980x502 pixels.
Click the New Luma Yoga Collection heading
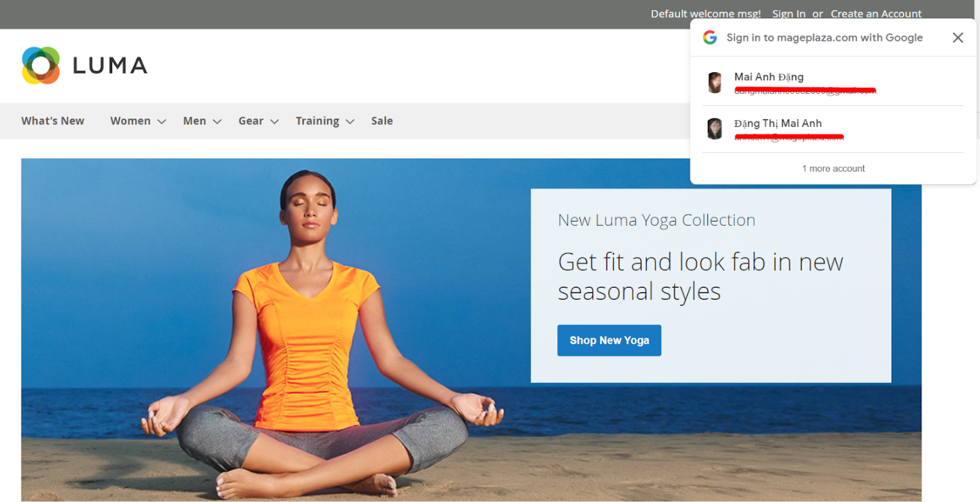click(x=656, y=220)
